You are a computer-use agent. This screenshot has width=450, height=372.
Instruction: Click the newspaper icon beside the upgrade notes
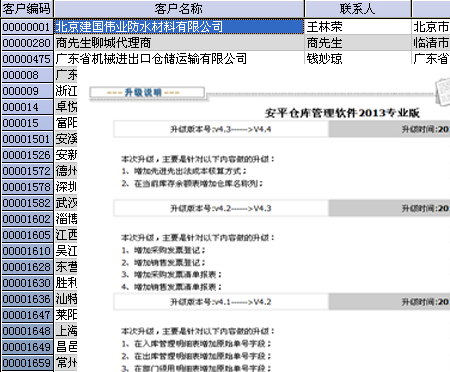(x=443, y=92)
